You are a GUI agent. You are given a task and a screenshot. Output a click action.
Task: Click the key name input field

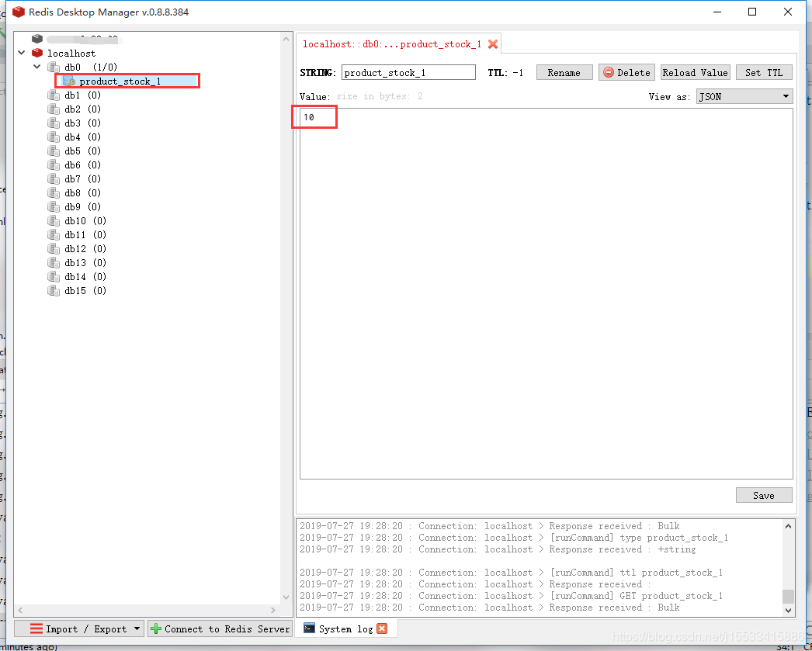tap(408, 72)
